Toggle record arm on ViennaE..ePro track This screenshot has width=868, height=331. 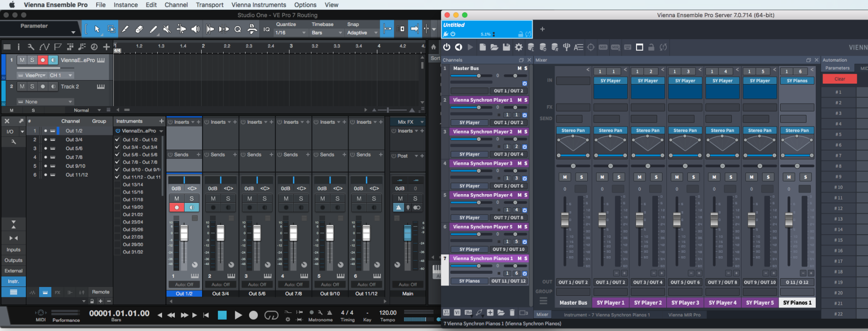[x=42, y=60]
